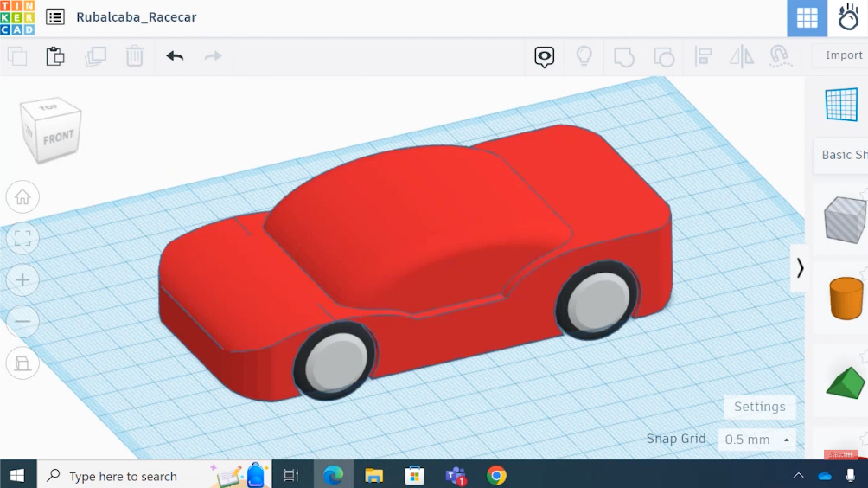Select the green Roof shape
This screenshot has width=868, height=488.
846,382
